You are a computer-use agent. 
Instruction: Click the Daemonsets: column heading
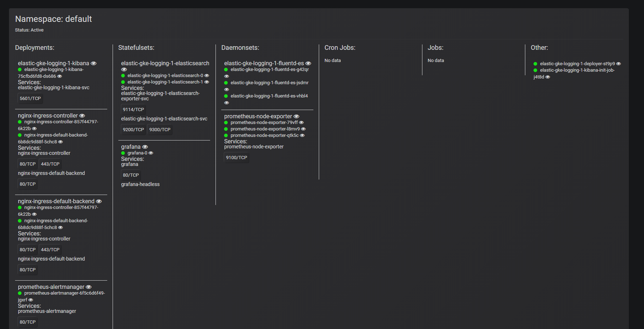(240, 48)
